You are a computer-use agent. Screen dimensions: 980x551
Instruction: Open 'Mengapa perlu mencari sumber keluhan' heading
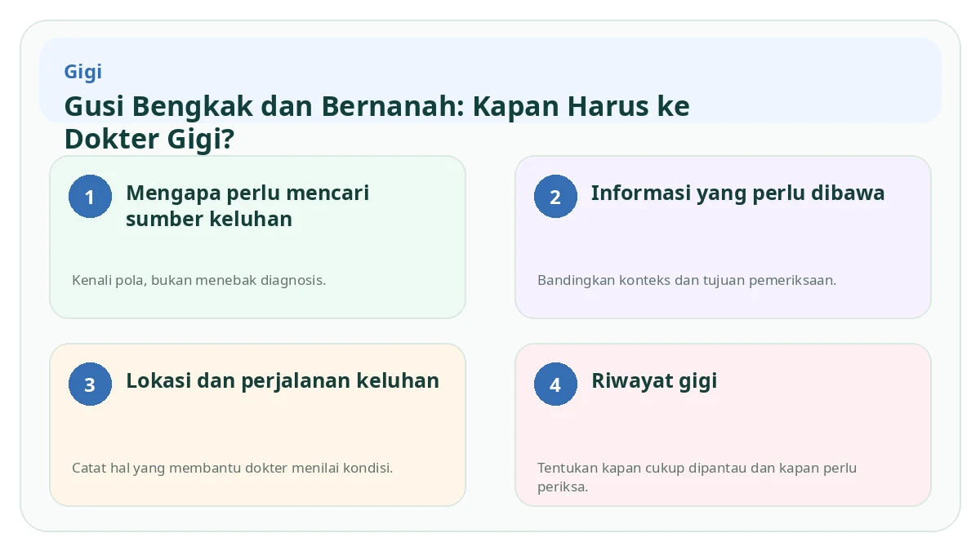click(247, 206)
